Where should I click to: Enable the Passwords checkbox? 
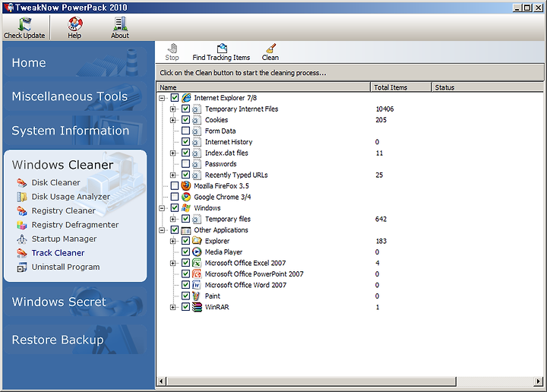click(185, 164)
